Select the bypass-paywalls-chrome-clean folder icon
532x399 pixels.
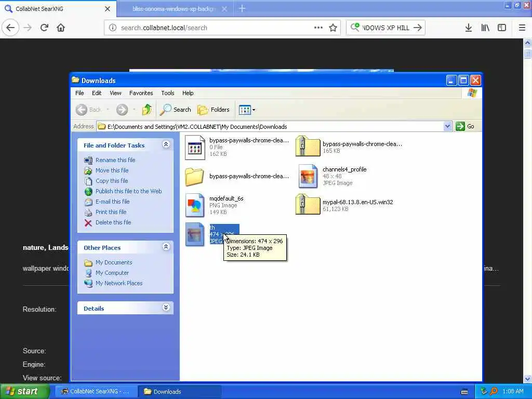coord(194,177)
